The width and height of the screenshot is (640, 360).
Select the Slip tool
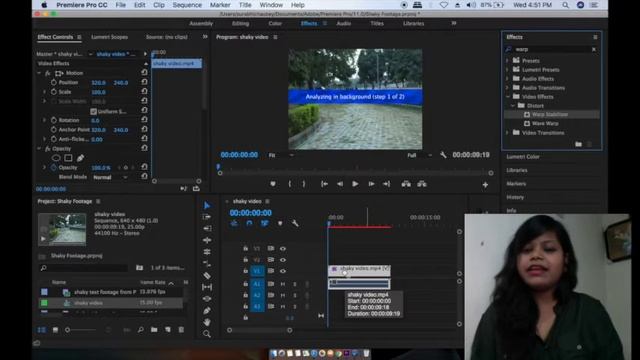[207, 287]
